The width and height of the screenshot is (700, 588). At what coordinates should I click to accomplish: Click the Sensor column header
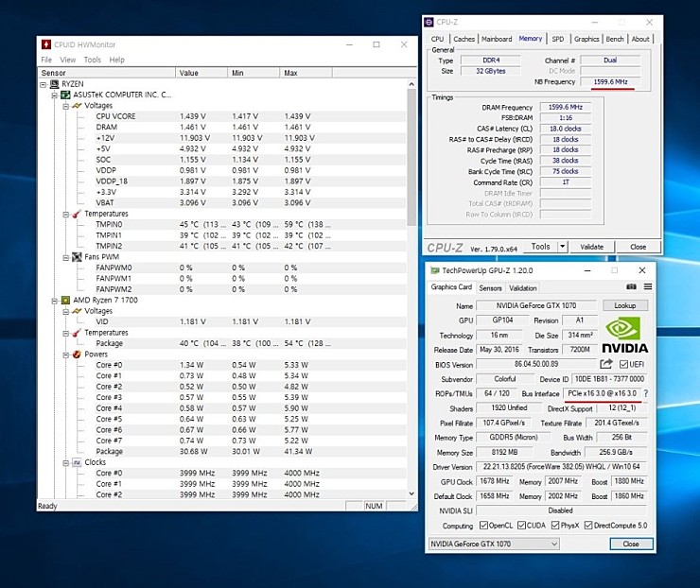click(x=107, y=73)
